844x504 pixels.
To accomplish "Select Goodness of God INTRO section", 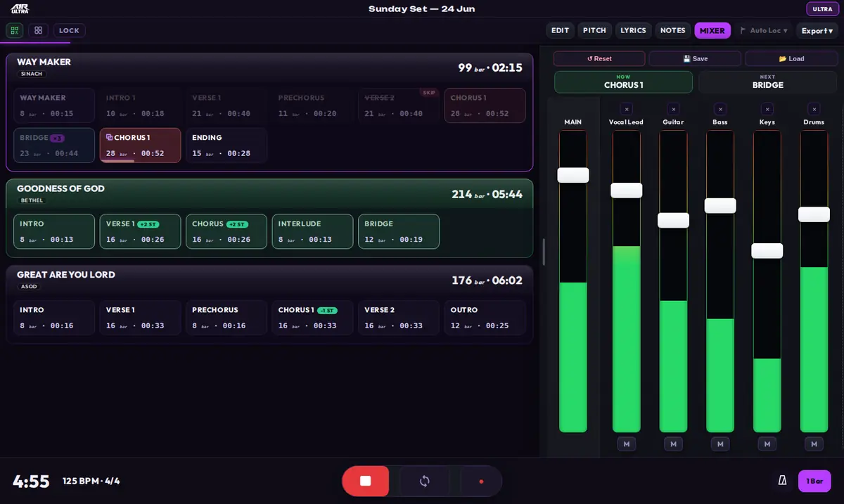I will click(54, 231).
